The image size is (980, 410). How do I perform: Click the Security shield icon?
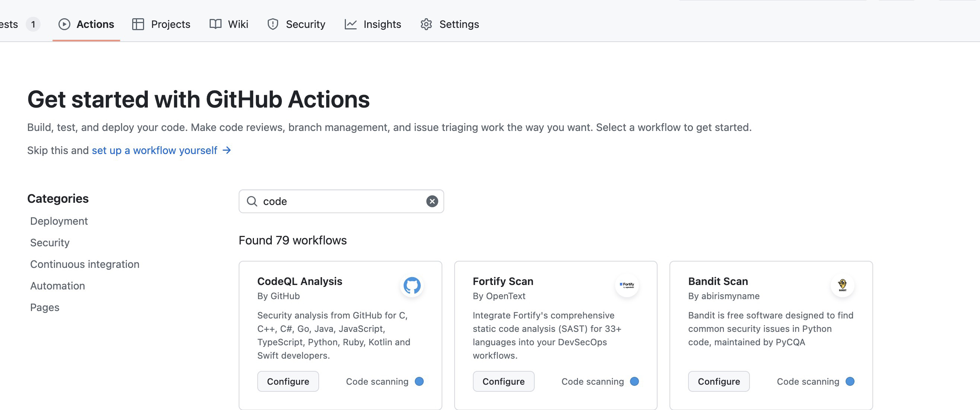(x=273, y=24)
